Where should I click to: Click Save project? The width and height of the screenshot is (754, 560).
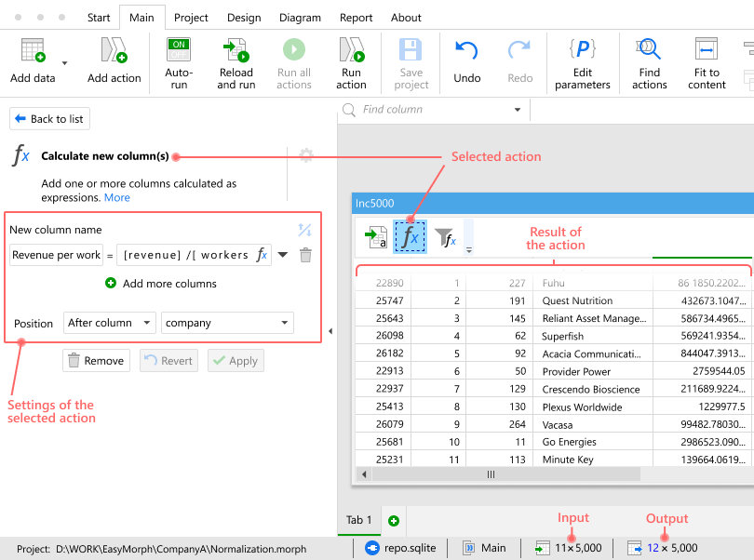click(x=411, y=63)
